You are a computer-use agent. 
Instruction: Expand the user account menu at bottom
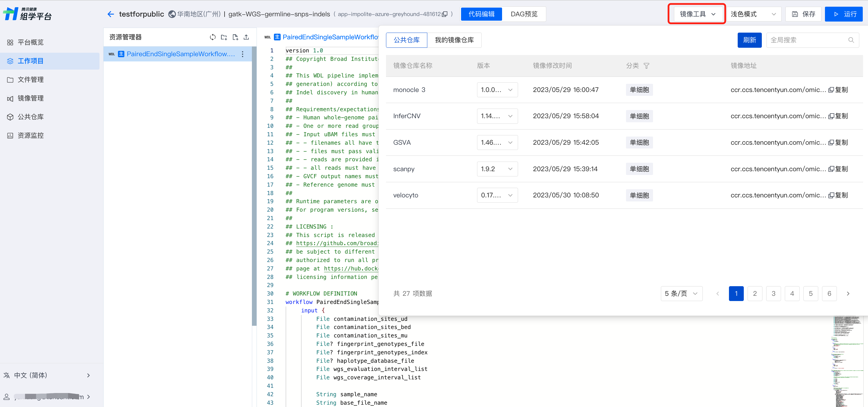click(x=47, y=397)
